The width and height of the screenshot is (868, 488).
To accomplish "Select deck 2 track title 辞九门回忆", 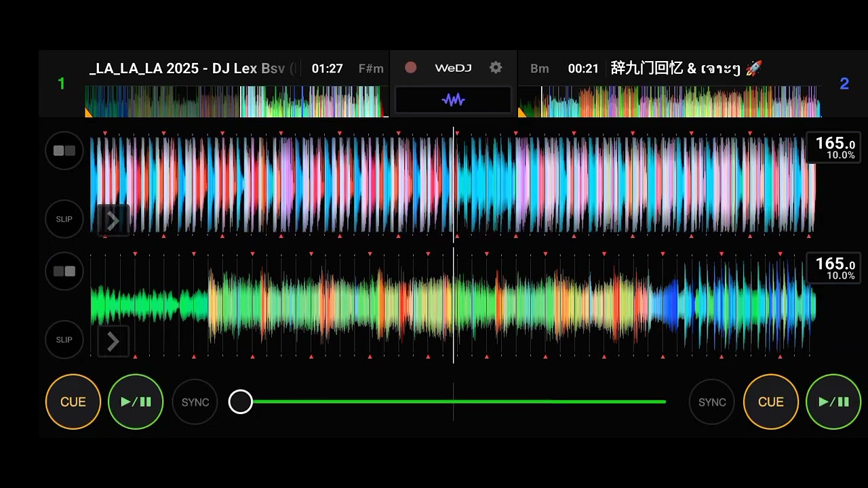I will [686, 68].
